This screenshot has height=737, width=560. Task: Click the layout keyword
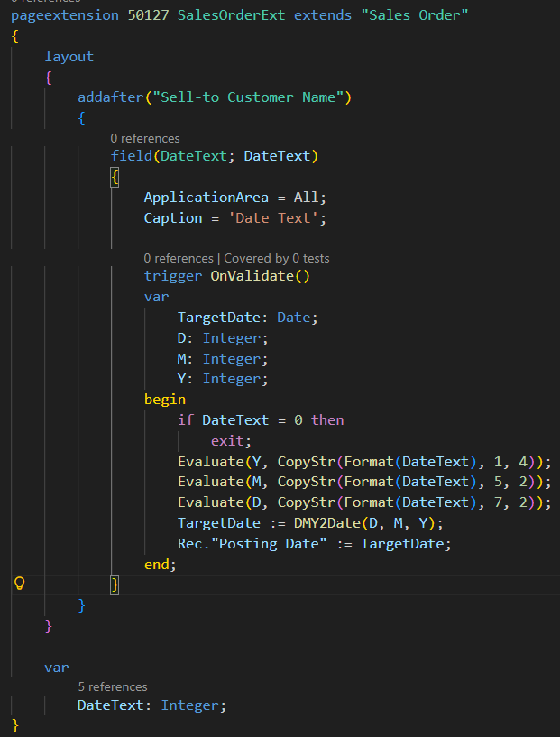69,56
